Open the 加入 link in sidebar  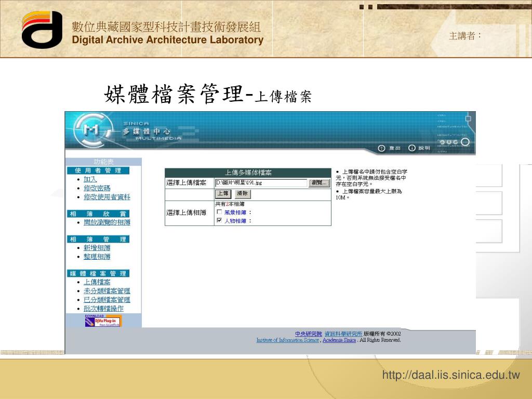90,179
